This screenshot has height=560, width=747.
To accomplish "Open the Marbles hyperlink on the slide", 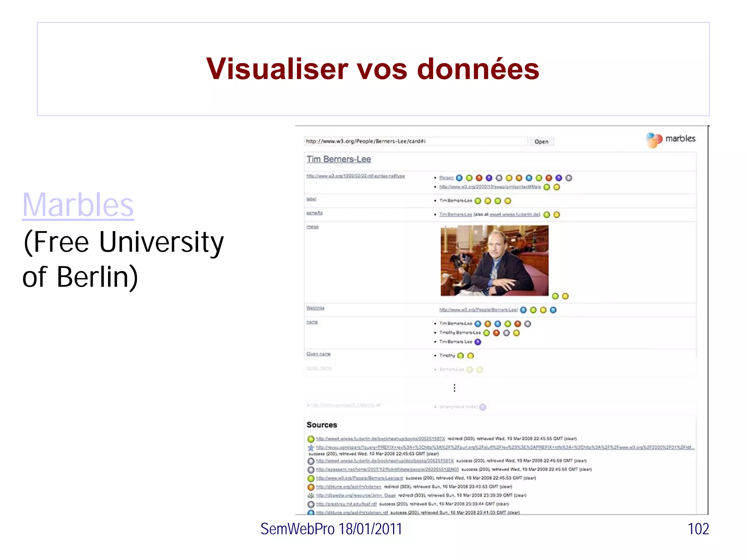I will (78, 205).
